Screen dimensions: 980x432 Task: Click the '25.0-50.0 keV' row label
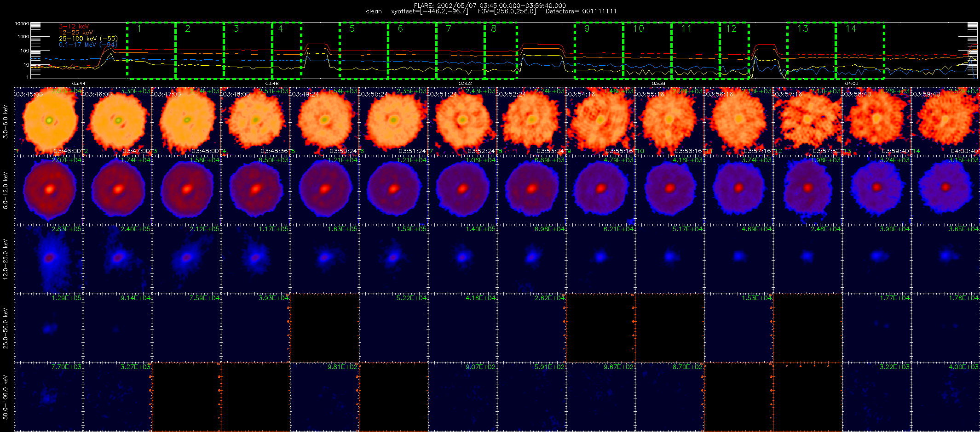(6, 328)
